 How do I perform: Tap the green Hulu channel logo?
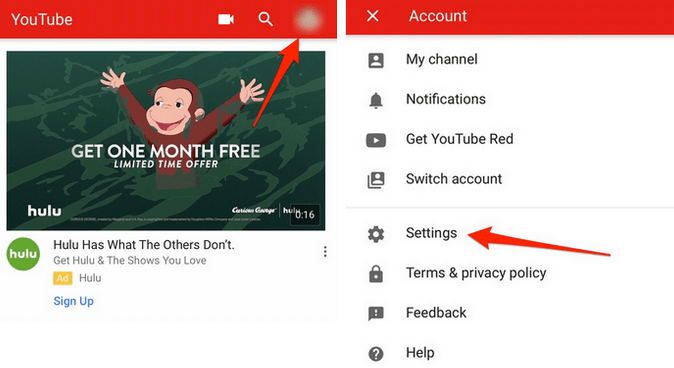click(24, 254)
